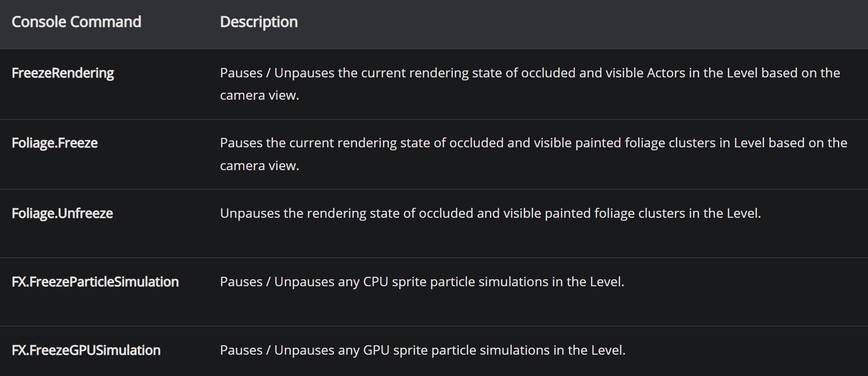This screenshot has width=868, height=376.
Task: Click the Foliage.Freeze command text
Action: click(54, 143)
